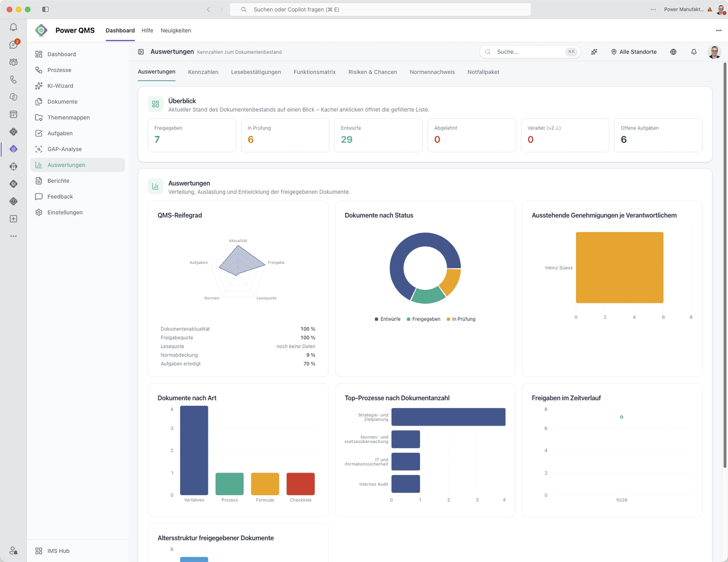728x562 pixels.
Task: Open notifications bell in app header
Action: [x=694, y=52]
